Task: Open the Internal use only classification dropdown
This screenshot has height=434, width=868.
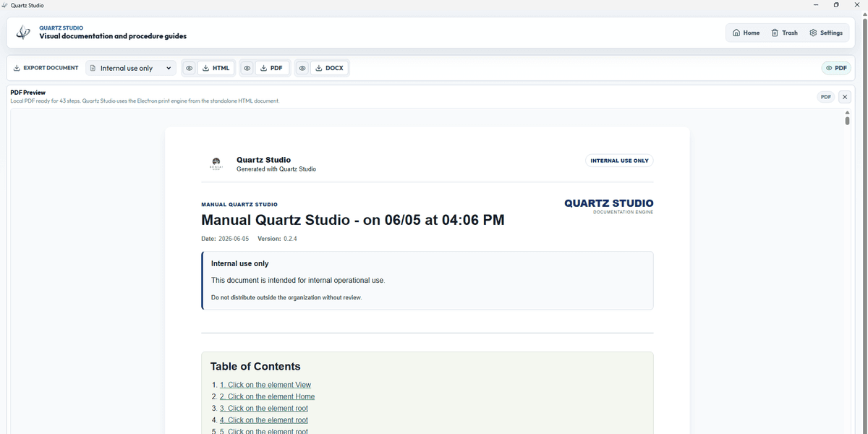Action: coord(131,68)
